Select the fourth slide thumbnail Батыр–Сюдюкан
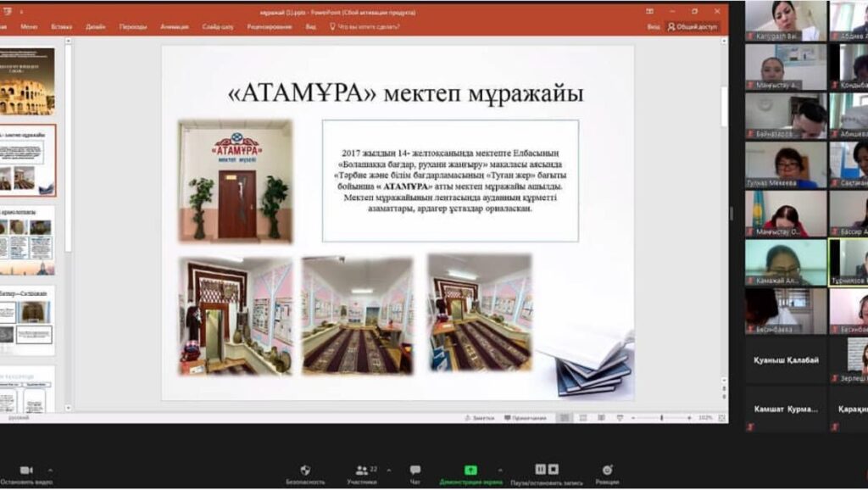 [27, 320]
